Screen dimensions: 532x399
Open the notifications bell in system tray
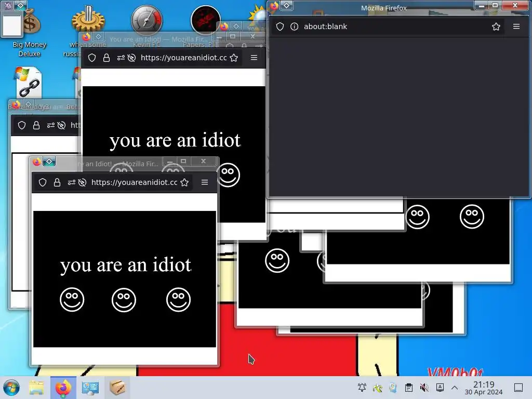362,388
